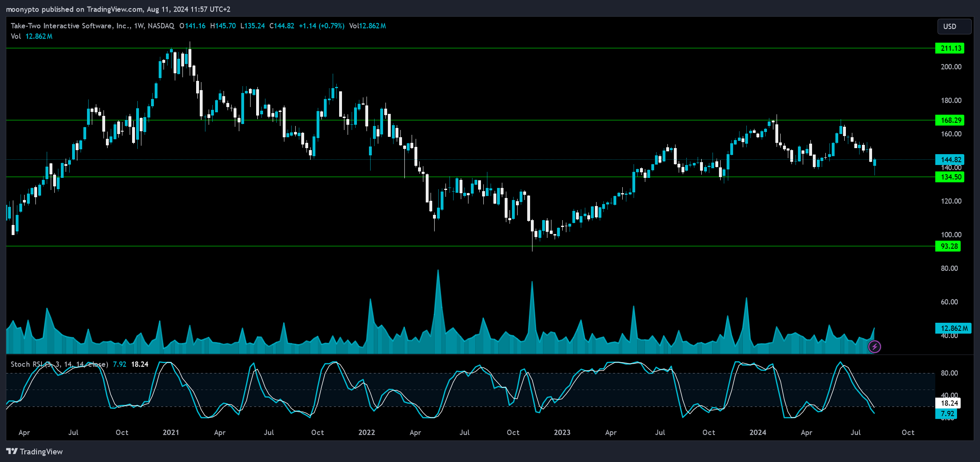Viewport: 980px width, 462px height.
Task: Click the 2024 label on time axis
Action: (758, 432)
